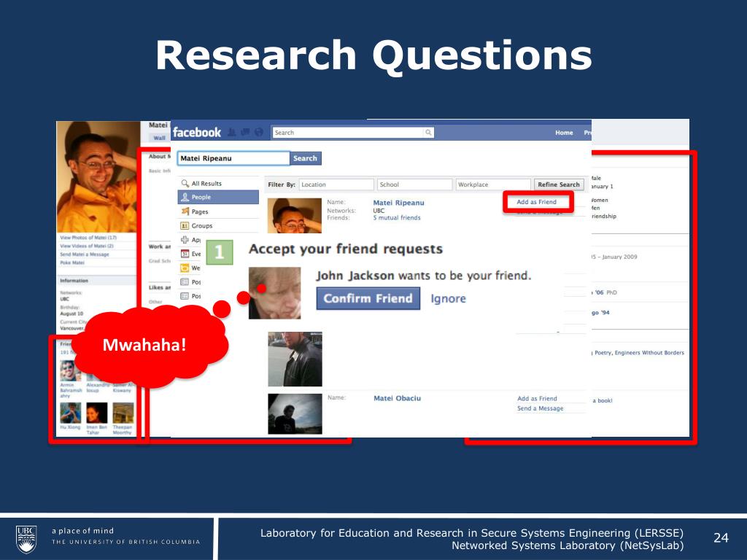Select the People filter
Viewport: 747px width, 560px height.
[x=218, y=197]
